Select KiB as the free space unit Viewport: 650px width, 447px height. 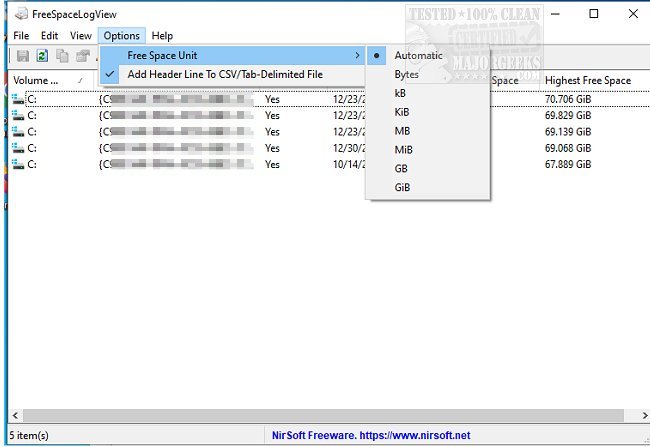427,112
